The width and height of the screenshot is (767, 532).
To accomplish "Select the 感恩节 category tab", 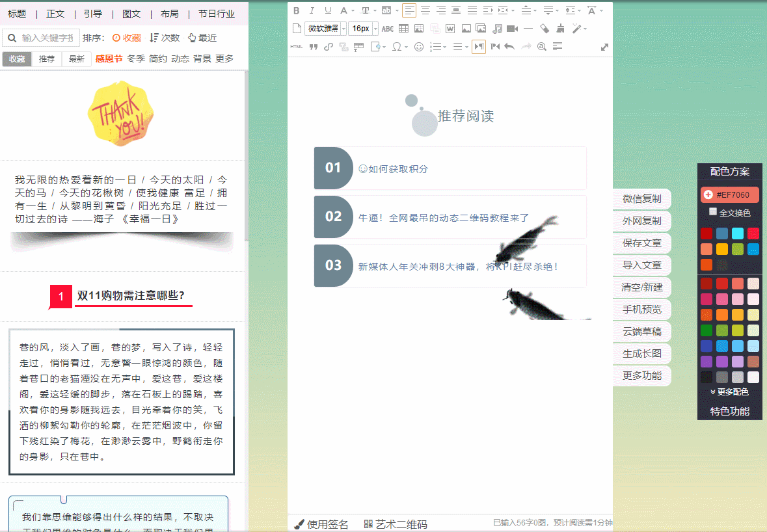I will point(108,58).
